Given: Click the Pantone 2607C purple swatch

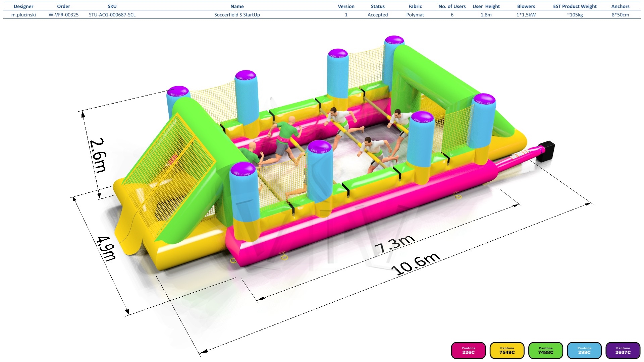Looking at the screenshot, I should (623, 350).
